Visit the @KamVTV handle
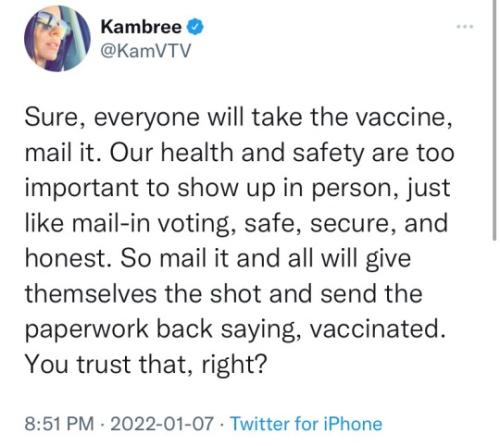This screenshot has height=446, width=500. tap(146, 51)
